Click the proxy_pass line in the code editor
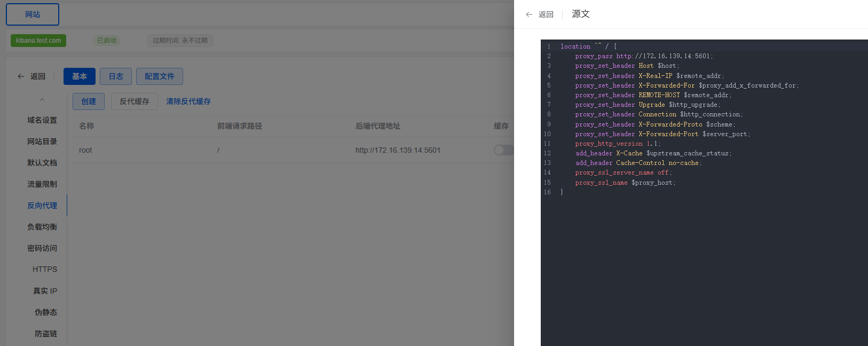This screenshot has width=868, height=346. 644,56
